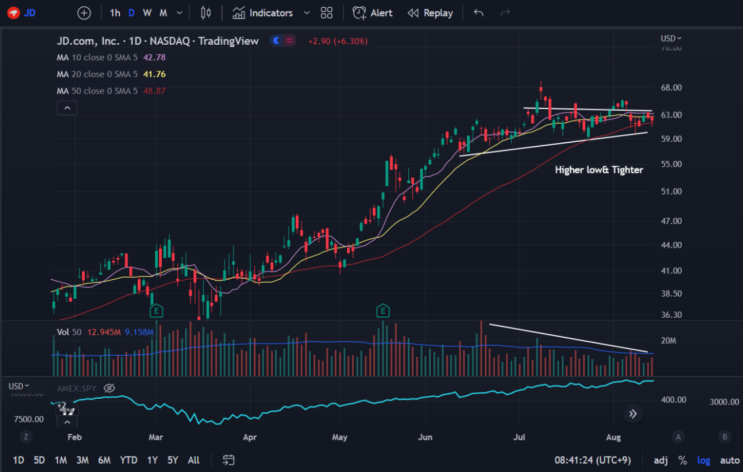This screenshot has height=472, width=743.
Task: Click the clock time 08:41:24 (UTC+9)
Action: (x=592, y=460)
